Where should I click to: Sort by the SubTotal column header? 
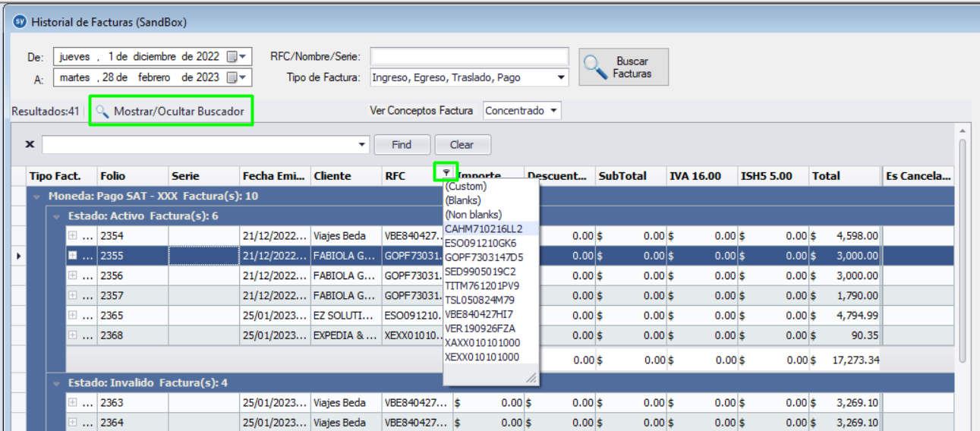631,176
